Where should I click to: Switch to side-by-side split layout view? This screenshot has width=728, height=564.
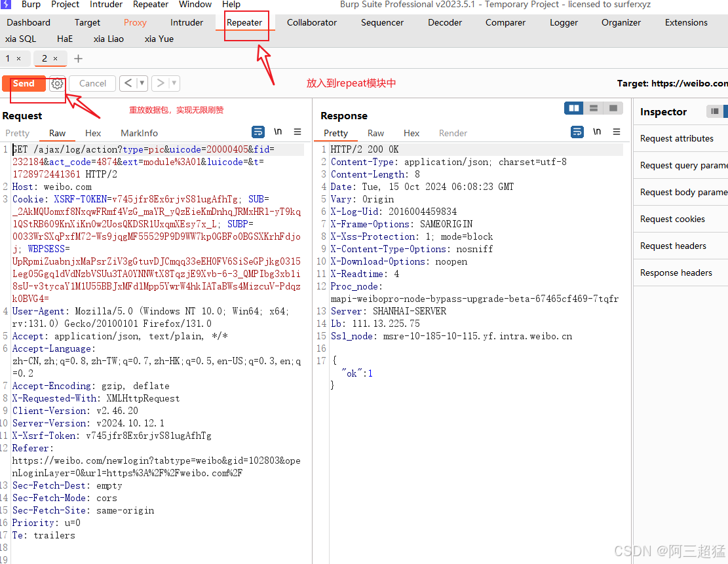[x=574, y=108]
